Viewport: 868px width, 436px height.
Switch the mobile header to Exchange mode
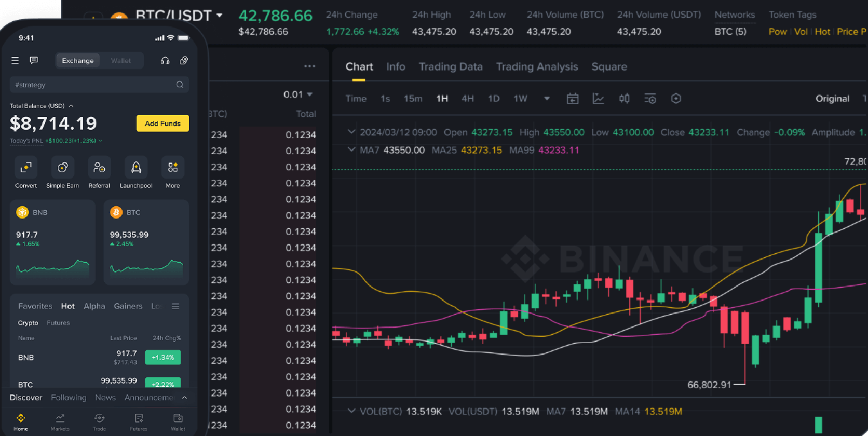point(78,61)
